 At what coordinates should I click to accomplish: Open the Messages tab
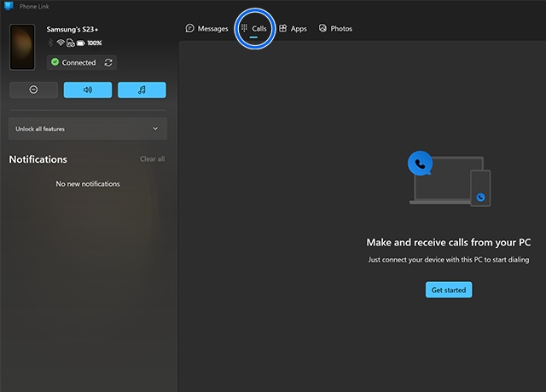point(206,28)
